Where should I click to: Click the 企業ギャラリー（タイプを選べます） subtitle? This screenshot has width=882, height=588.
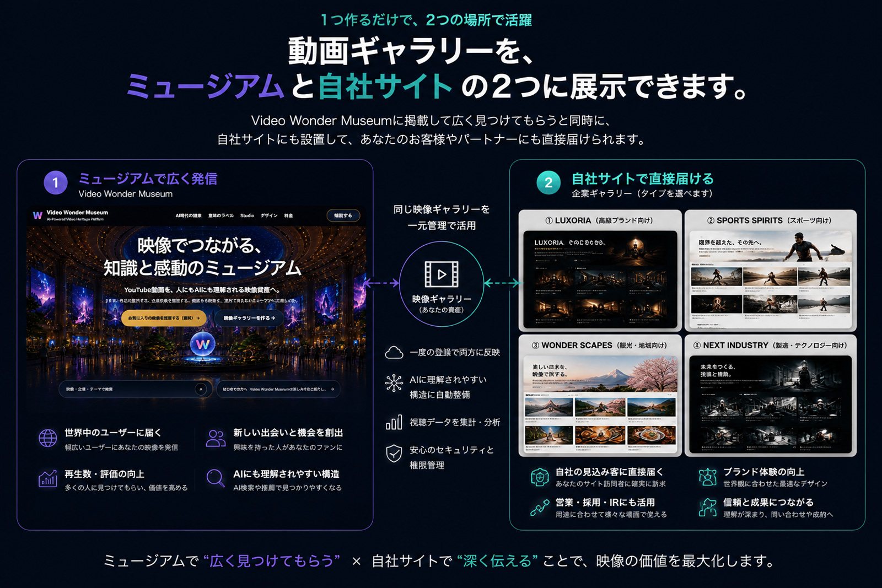pos(643,193)
